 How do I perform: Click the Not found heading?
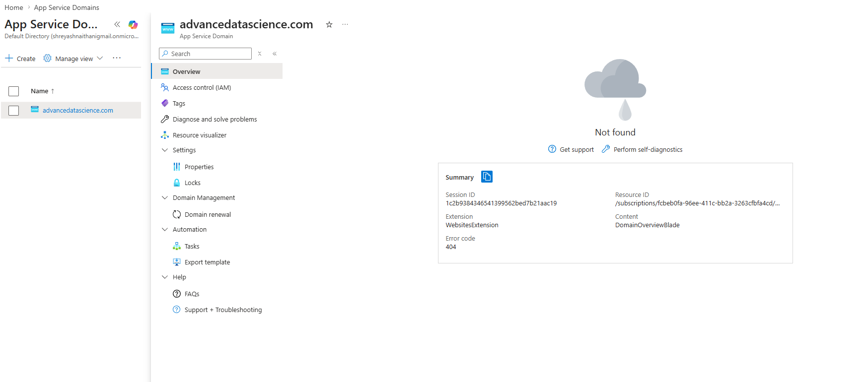(615, 132)
